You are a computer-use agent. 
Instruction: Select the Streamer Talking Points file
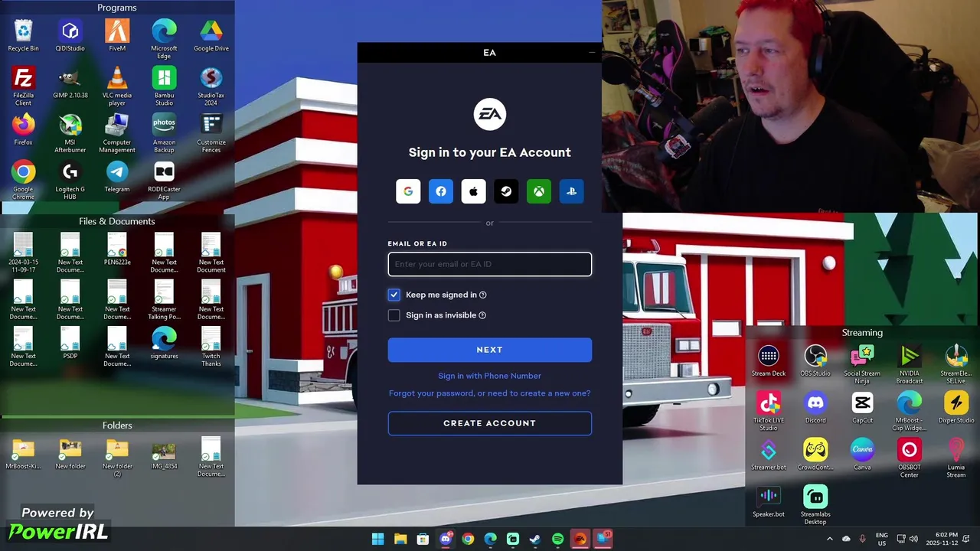(164, 300)
